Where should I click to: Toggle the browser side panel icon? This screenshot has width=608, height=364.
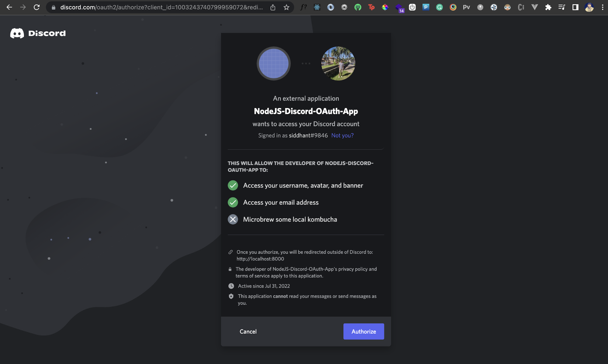pyautogui.click(x=575, y=7)
